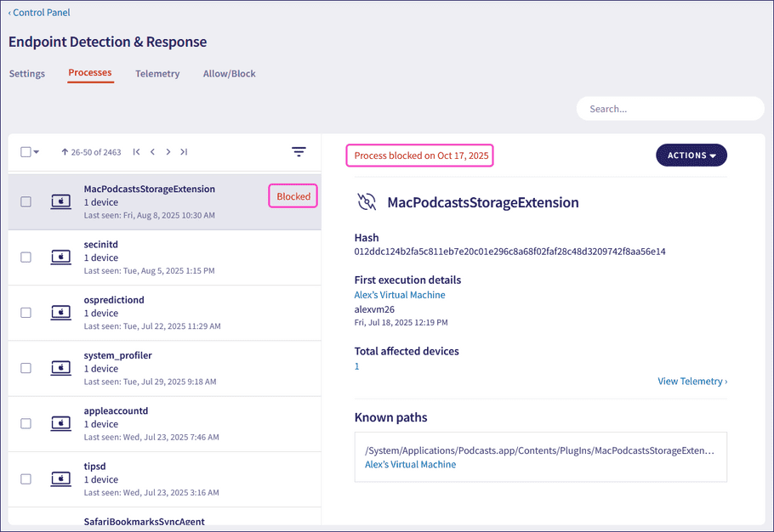
Task: Jump to the first page of processes
Action: point(136,151)
